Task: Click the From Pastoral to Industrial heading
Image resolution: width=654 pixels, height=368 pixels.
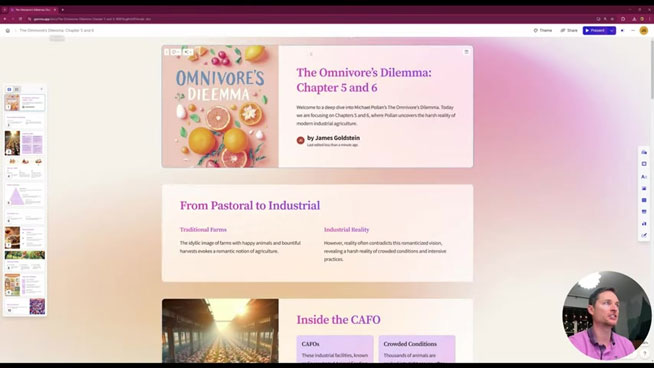Action: click(x=250, y=205)
